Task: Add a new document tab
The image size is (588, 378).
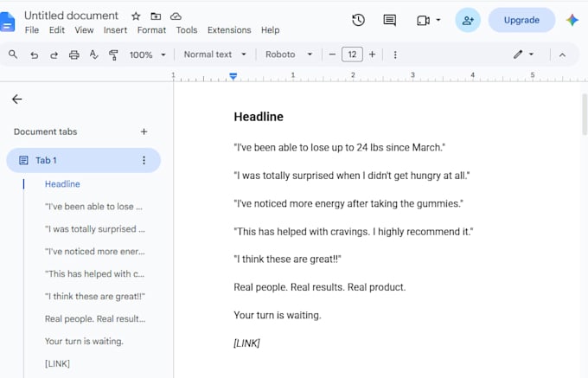Action: click(144, 131)
